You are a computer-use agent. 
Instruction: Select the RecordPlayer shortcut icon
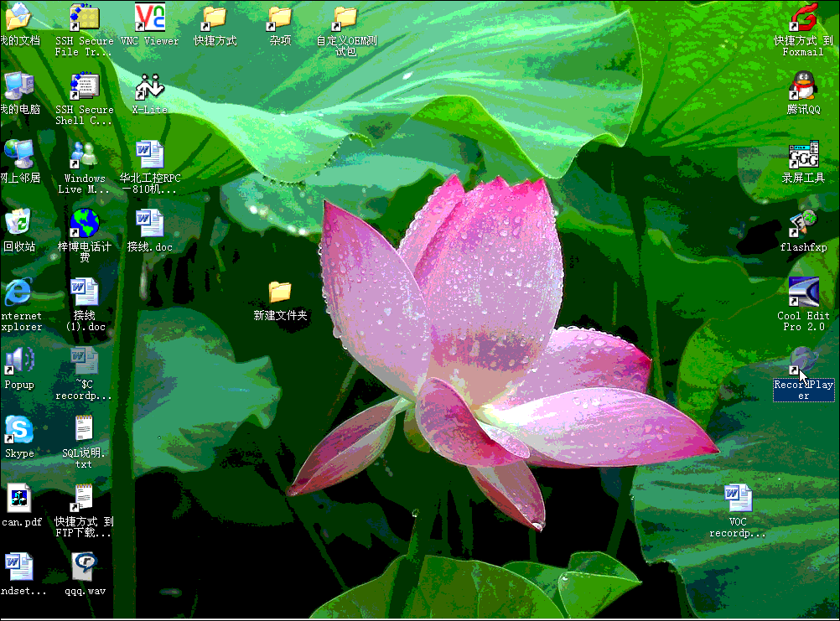tap(803, 362)
